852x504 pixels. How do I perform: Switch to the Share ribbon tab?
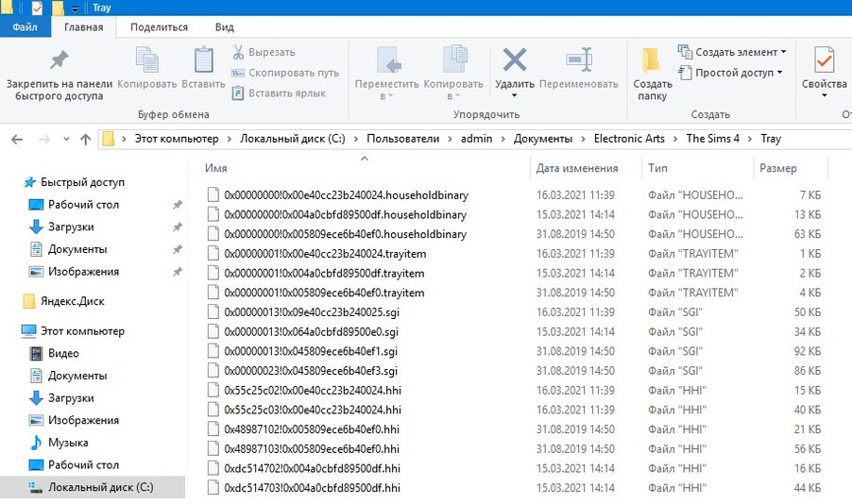(x=159, y=27)
